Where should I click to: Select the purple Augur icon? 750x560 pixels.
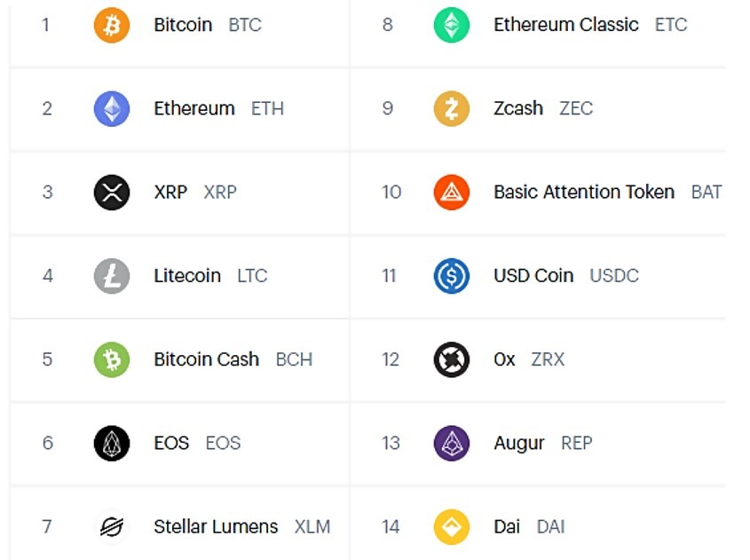coord(452,444)
